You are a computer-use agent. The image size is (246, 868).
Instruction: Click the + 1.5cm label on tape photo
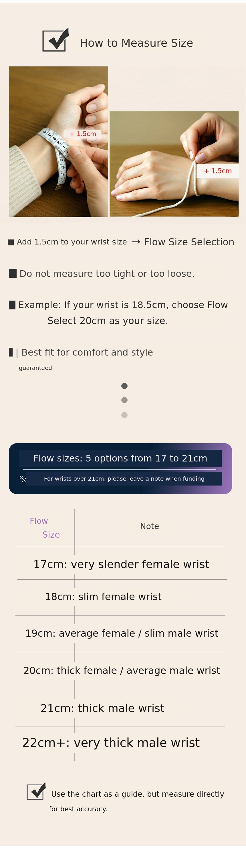83,134
